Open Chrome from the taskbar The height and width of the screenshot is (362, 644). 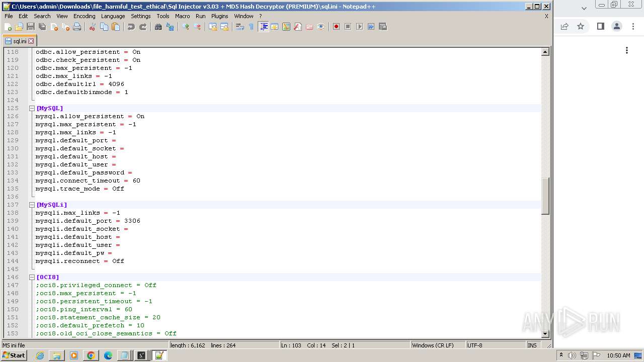click(x=91, y=355)
